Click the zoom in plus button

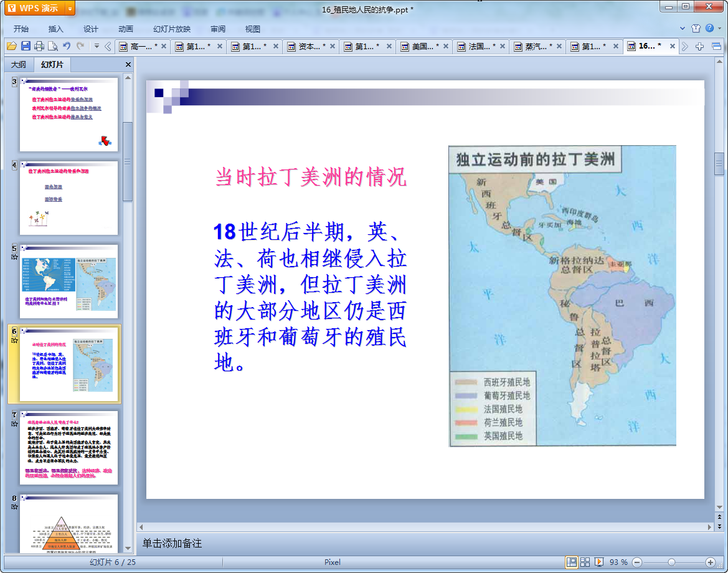(710, 562)
